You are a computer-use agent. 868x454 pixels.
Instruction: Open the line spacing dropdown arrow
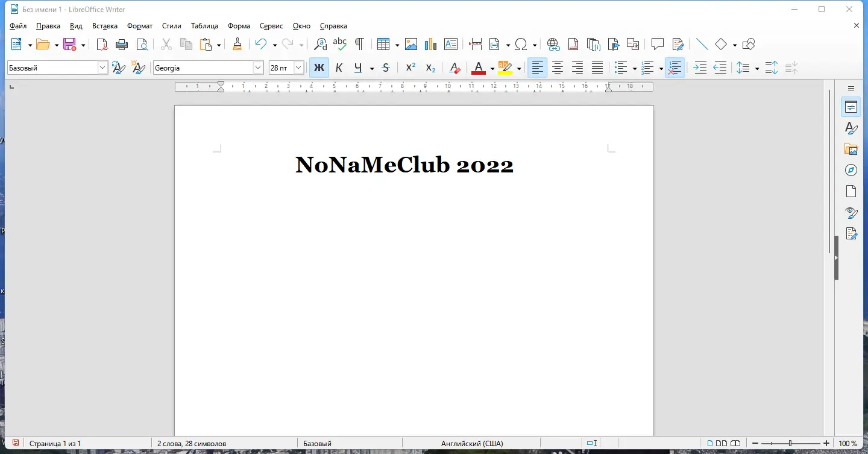[756, 69]
